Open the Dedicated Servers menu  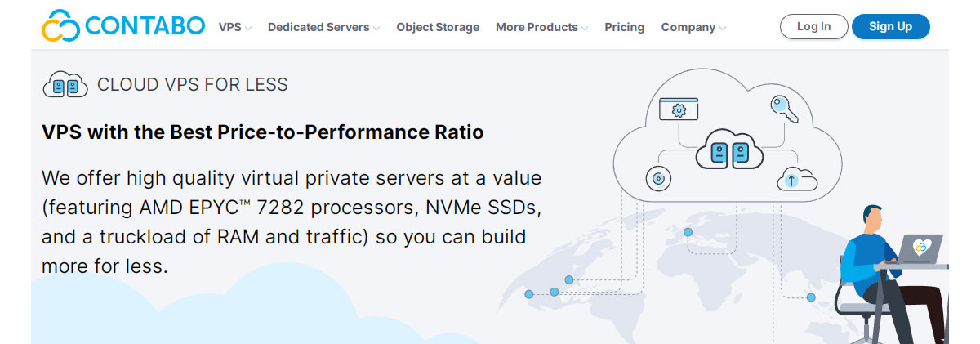pos(318,27)
